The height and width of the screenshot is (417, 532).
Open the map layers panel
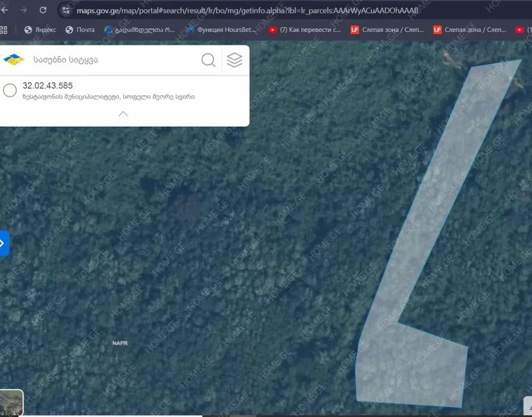pos(235,60)
